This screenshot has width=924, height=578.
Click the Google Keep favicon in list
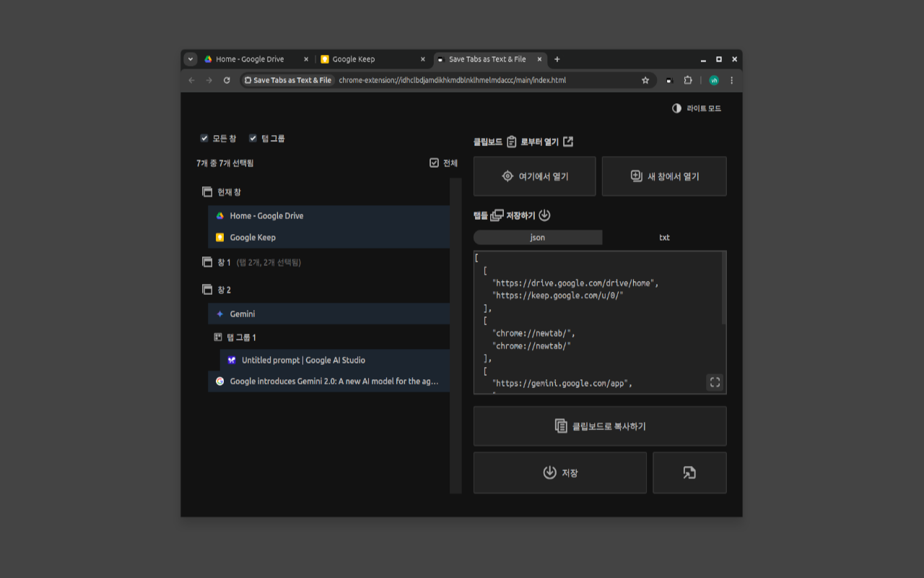point(220,237)
